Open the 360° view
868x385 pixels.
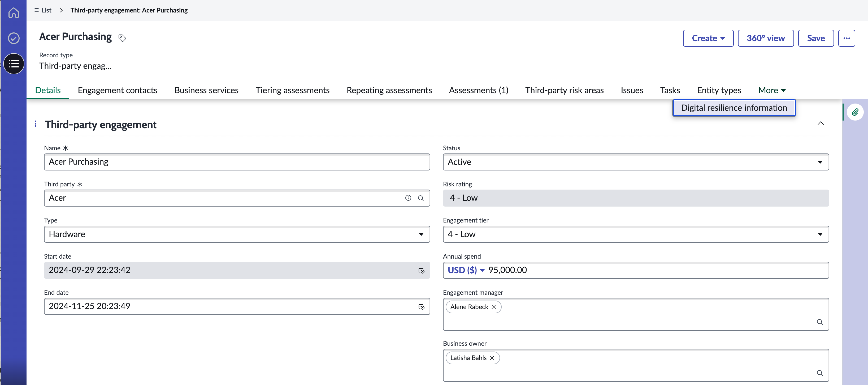pyautogui.click(x=765, y=38)
